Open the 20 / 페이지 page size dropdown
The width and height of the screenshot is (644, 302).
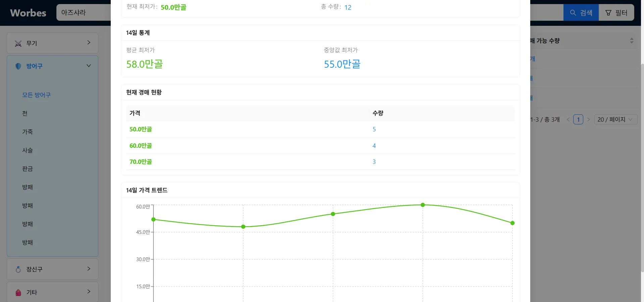[x=615, y=120]
